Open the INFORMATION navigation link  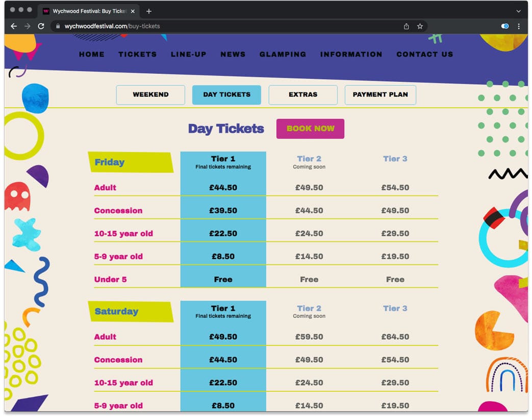[351, 54]
